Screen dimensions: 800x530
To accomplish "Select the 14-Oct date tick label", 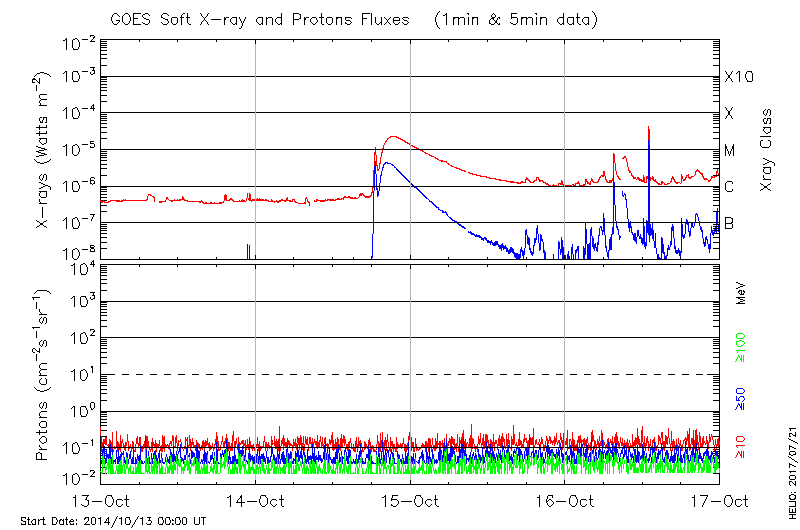I will tap(256, 500).
